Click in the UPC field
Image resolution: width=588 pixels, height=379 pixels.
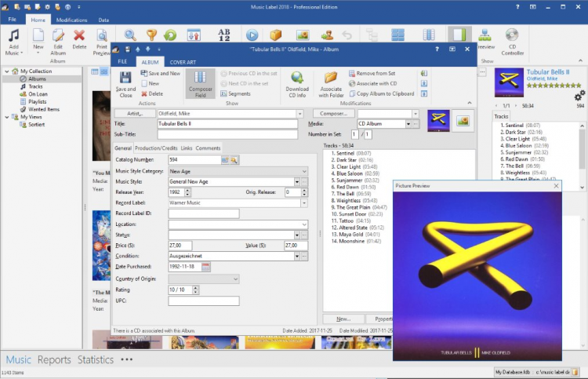click(204, 301)
